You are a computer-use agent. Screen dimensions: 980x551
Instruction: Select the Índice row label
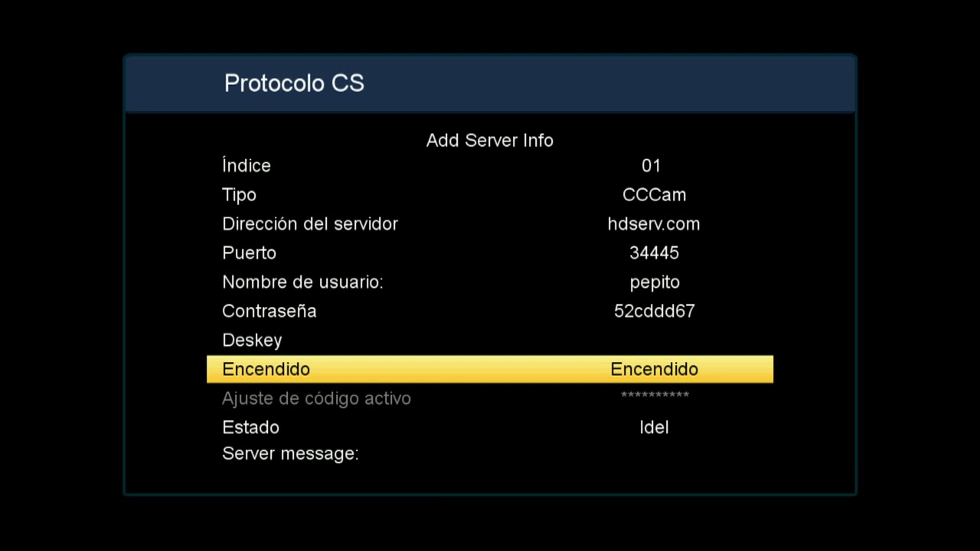point(246,166)
